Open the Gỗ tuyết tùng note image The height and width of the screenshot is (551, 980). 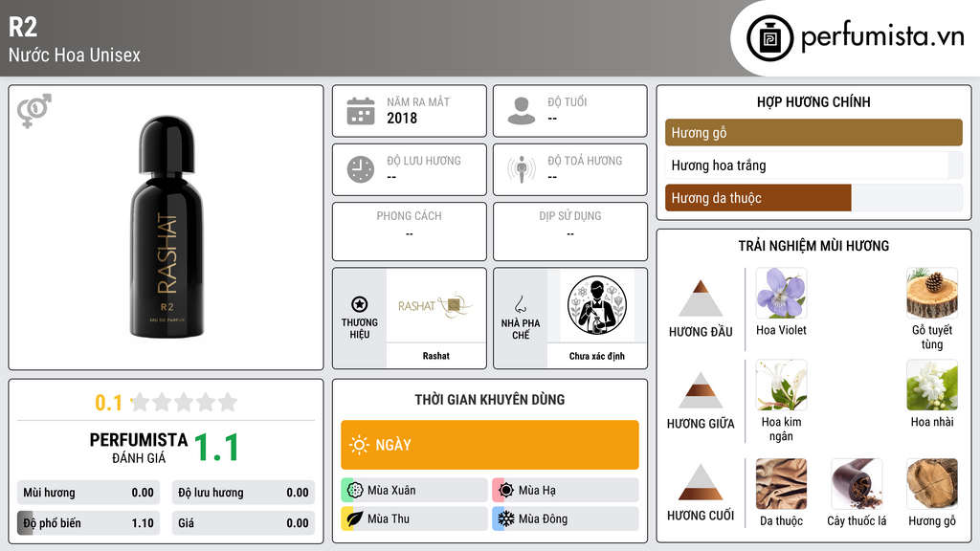point(932,294)
